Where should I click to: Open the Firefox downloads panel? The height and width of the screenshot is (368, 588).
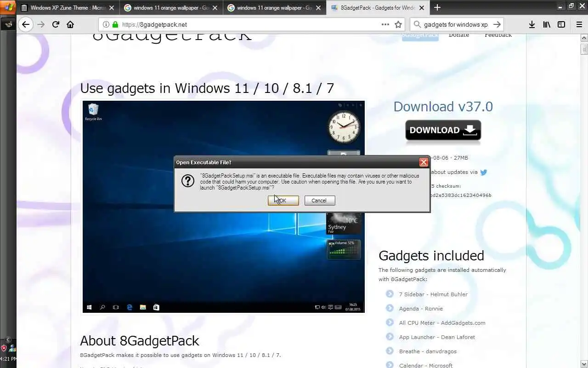click(532, 24)
